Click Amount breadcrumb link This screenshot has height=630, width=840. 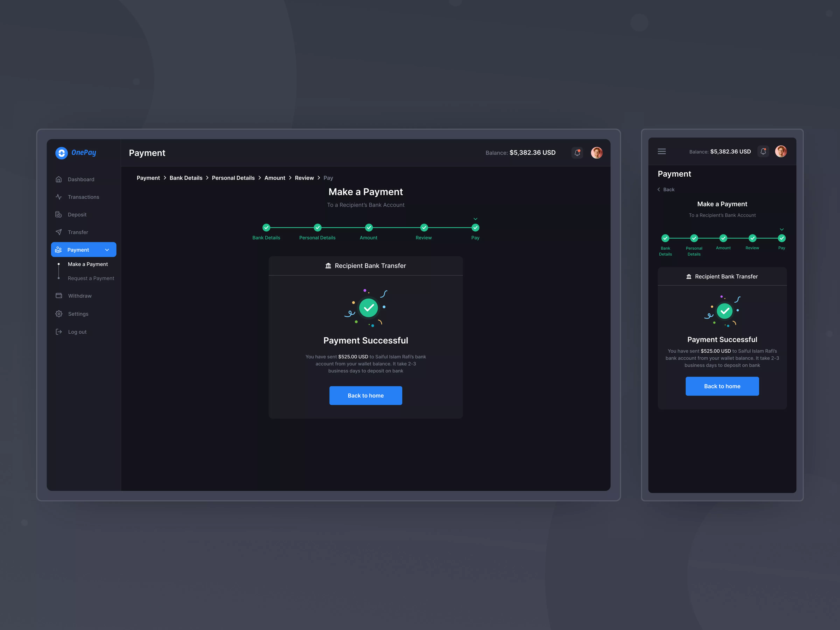275,178
